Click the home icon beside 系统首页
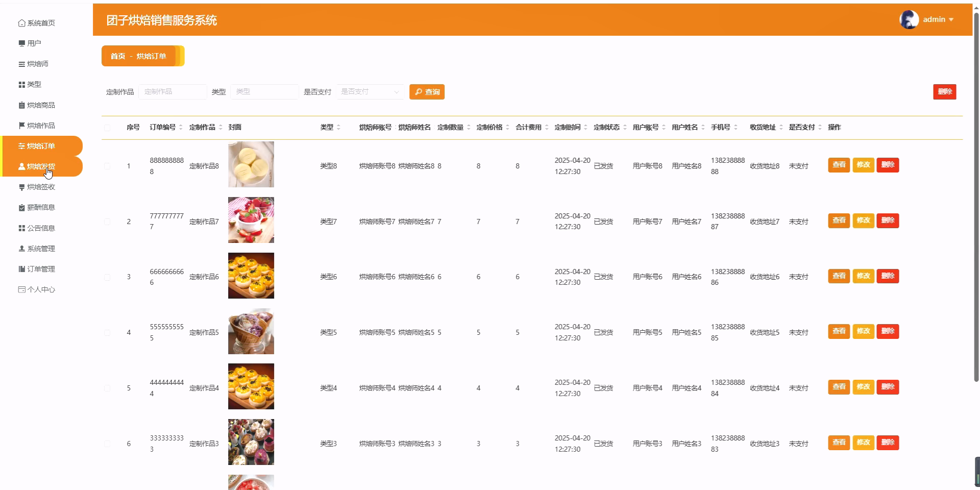The height and width of the screenshot is (490, 980). (x=21, y=23)
